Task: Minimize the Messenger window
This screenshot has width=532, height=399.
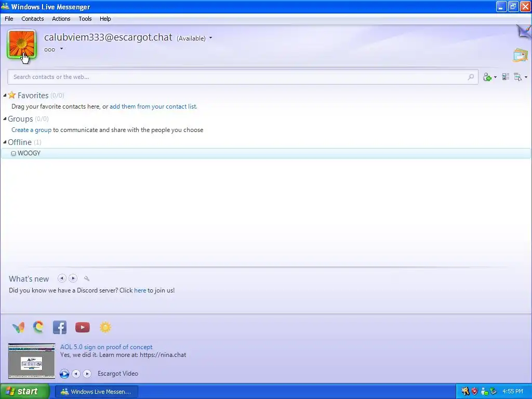Action: point(501,6)
